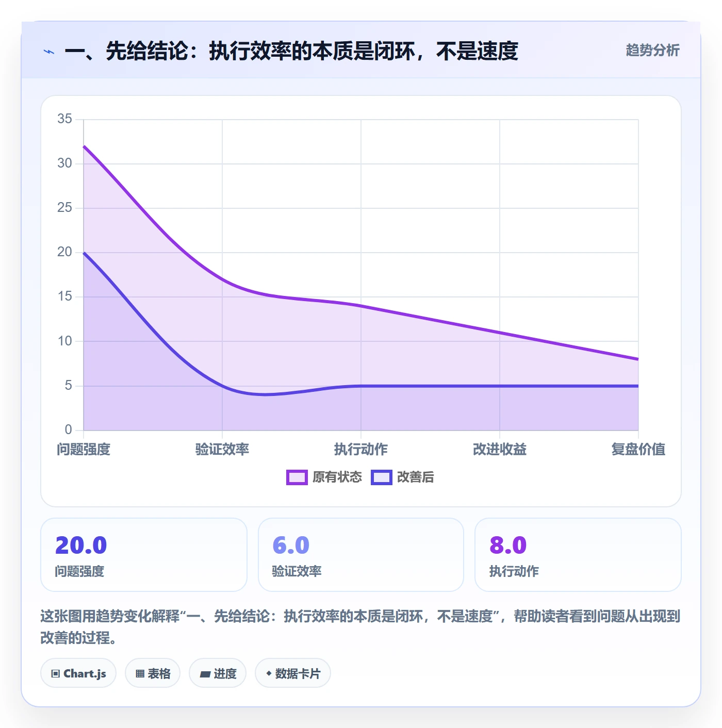
Task: Open the 8.0 执行动作 data card
Action: click(x=578, y=555)
